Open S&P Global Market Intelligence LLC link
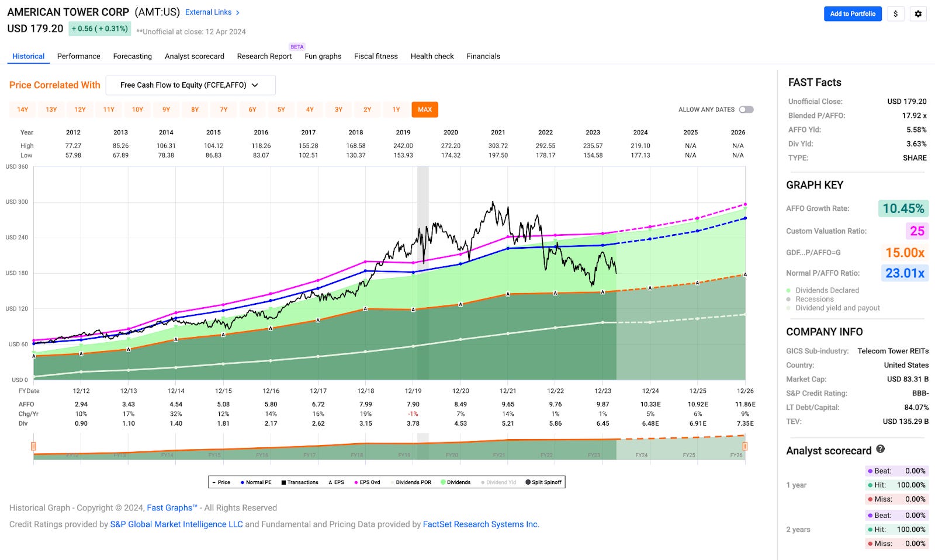935x560 pixels. 176,524
